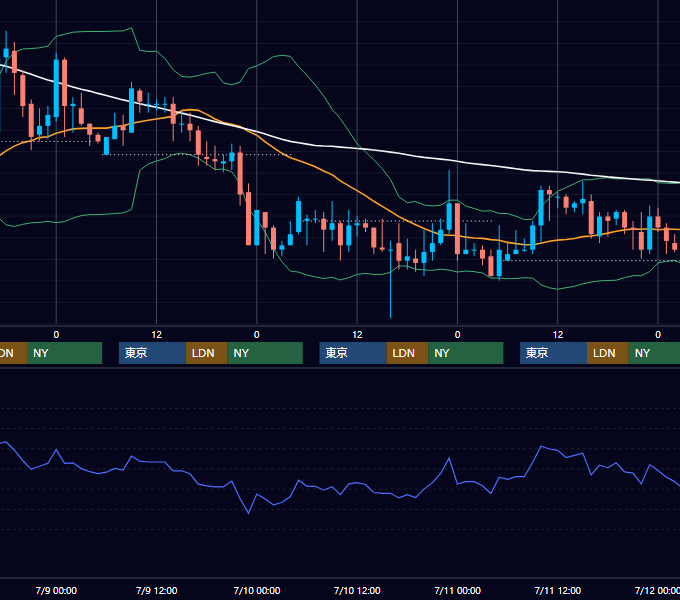Click the 東京 session block on 7/11
The height and width of the screenshot is (600, 680).
pyautogui.click(x=553, y=353)
